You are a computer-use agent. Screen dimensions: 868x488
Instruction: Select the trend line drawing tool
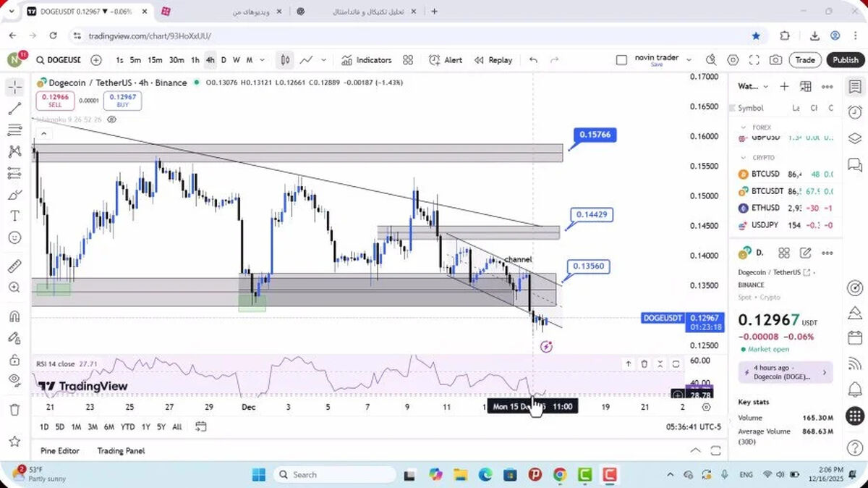pyautogui.click(x=14, y=109)
